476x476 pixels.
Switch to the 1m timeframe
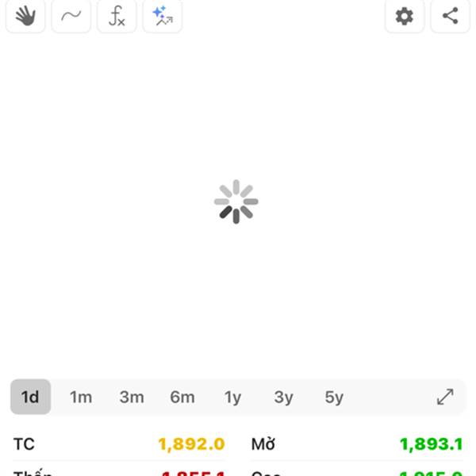pyautogui.click(x=81, y=397)
